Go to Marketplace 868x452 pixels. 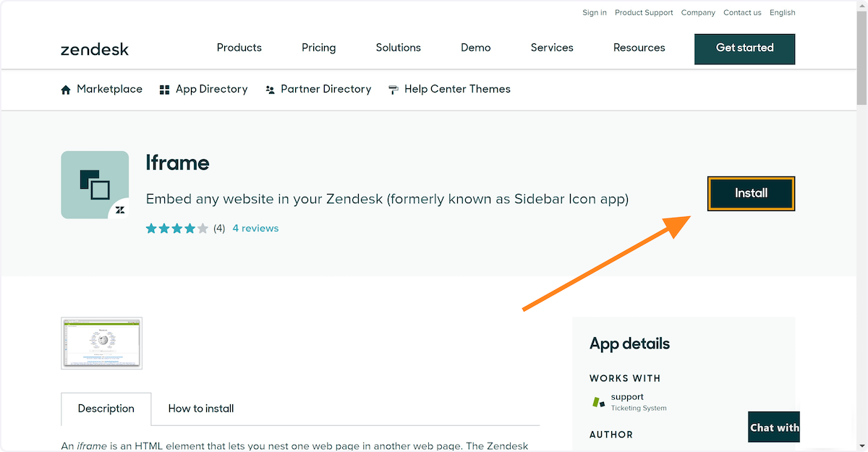(110, 89)
